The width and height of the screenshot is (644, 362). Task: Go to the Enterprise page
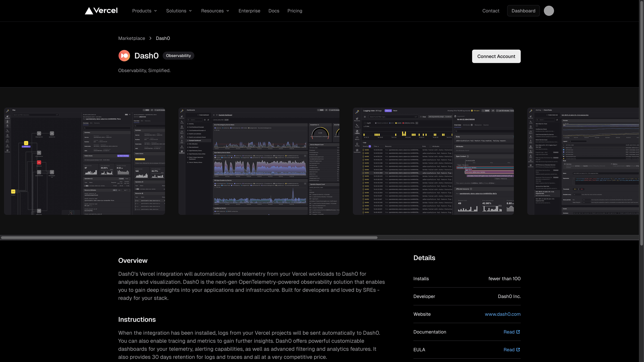[249, 11]
